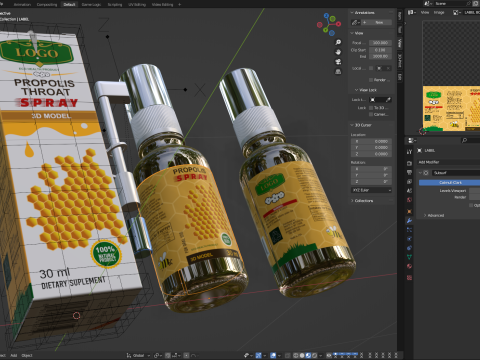
Task: Open the Physics properties tab
Action: pos(409,239)
